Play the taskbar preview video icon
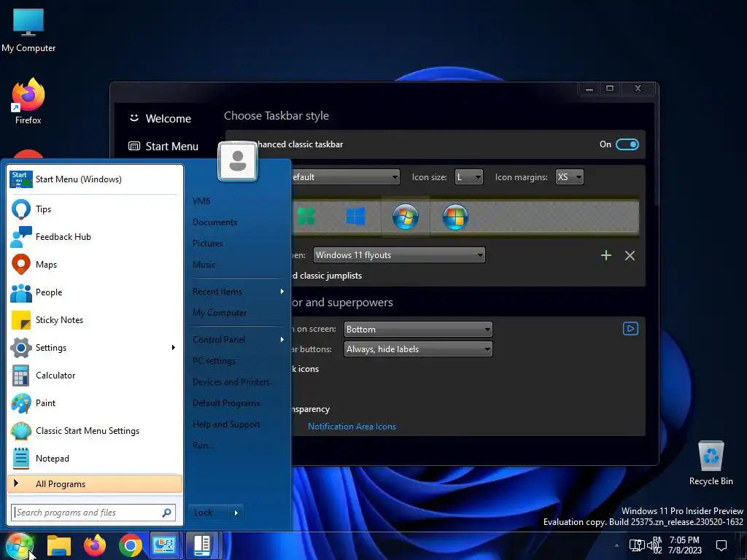This screenshot has width=747, height=560. (x=630, y=329)
